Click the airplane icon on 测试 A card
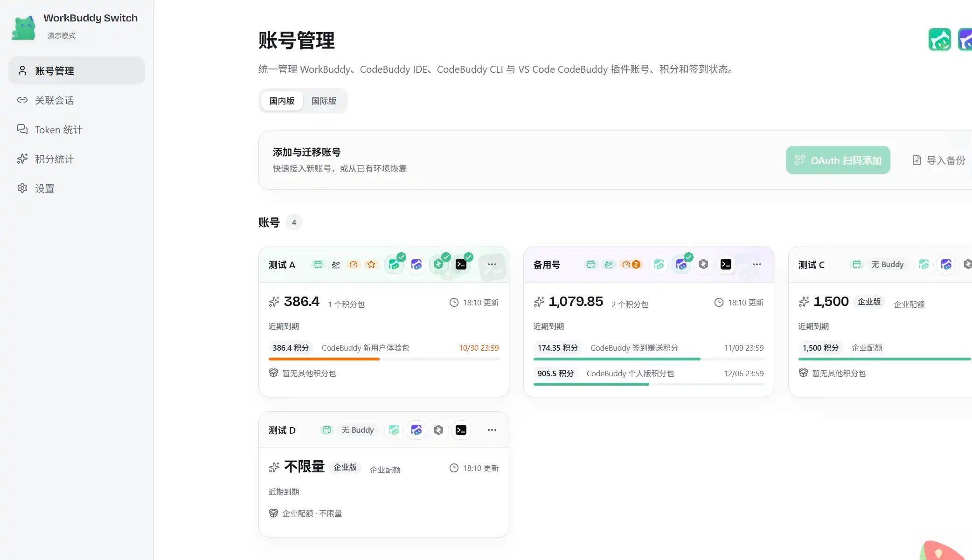 coord(336,264)
